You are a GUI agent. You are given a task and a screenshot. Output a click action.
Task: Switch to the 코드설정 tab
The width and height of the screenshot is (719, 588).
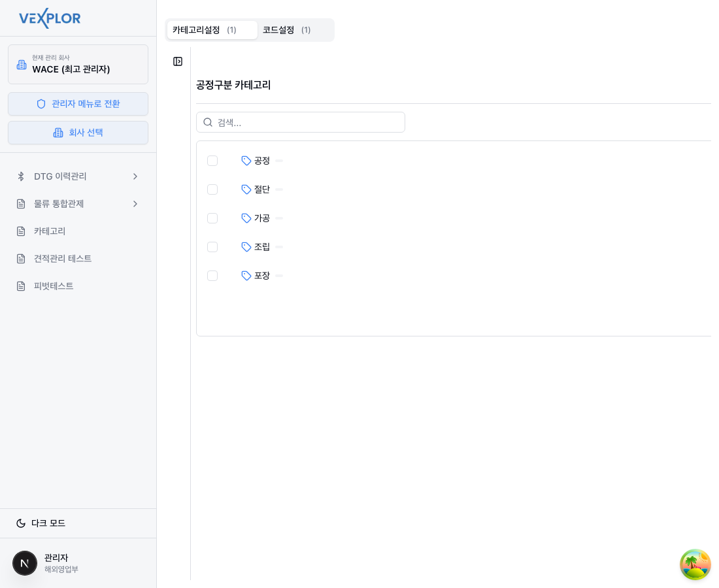coord(286,30)
